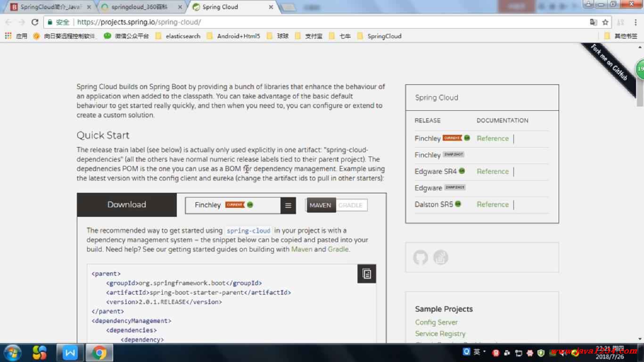The height and width of the screenshot is (362, 644).
Task: Close the SpringCloud简介 tab
Action: click(89, 7)
